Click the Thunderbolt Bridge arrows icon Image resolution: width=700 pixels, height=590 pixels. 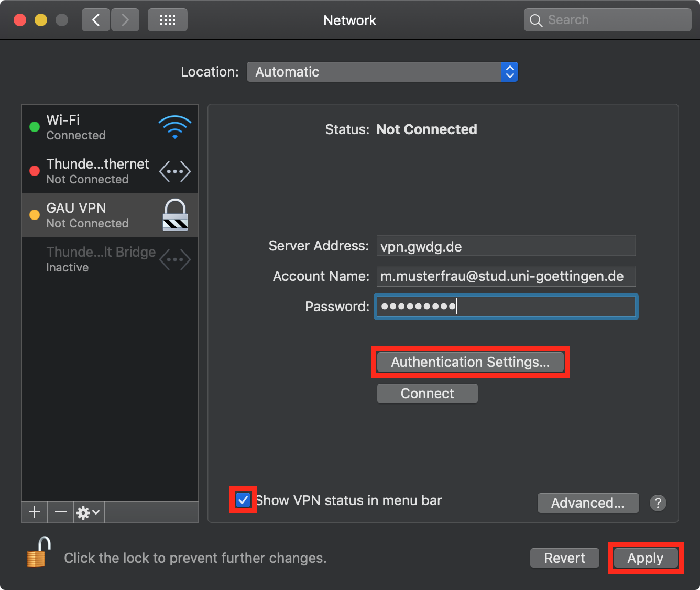point(175,259)
